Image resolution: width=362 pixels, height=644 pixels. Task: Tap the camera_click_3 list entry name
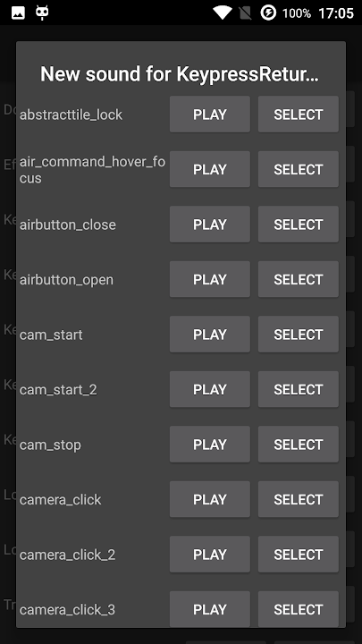(67, 609)
